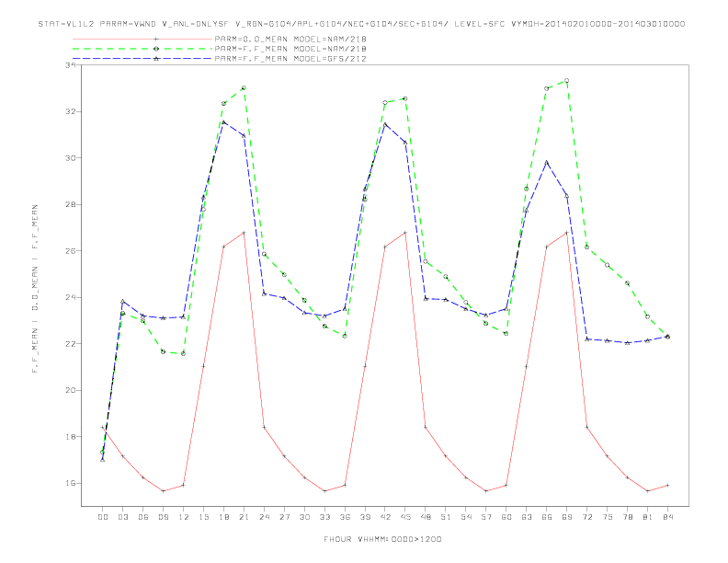Click x-axis tick label 06

click(143, 517)
